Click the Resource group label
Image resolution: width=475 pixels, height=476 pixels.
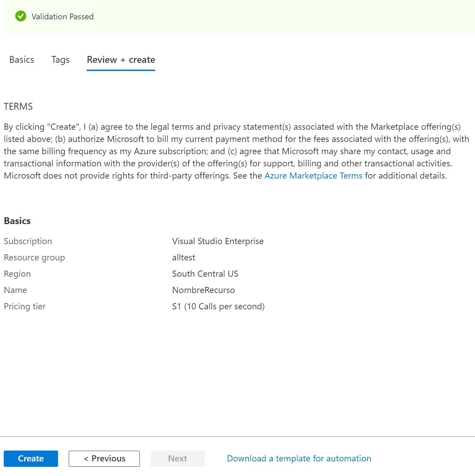click(x=34, y=258)
